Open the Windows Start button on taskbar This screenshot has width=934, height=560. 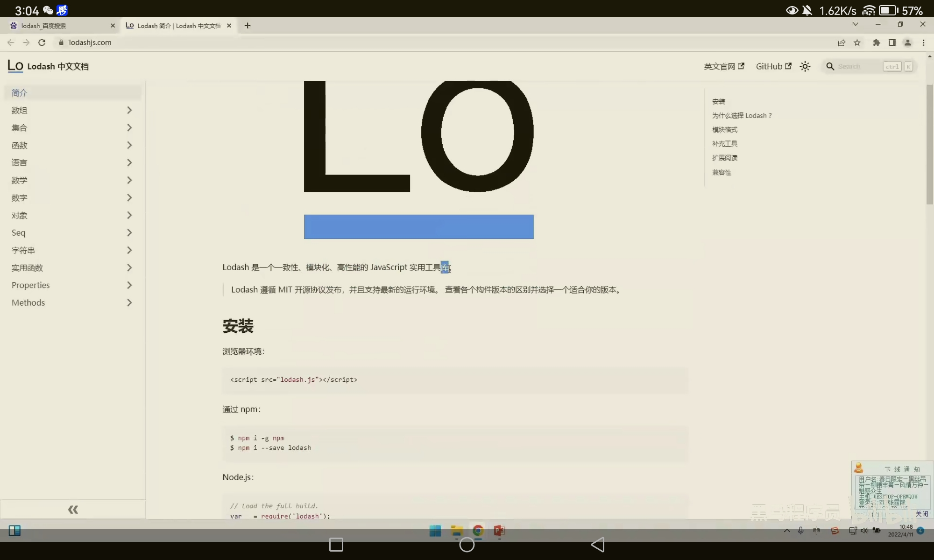(435, 531)
